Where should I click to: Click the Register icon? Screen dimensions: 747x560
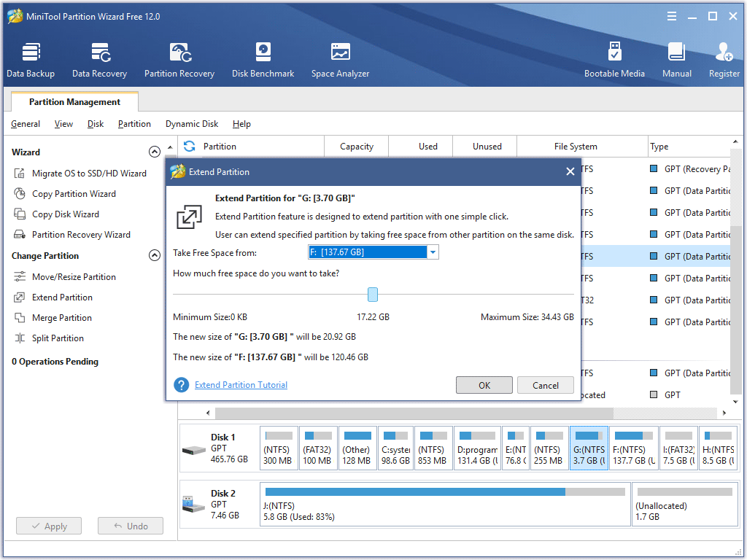point(724,60)
